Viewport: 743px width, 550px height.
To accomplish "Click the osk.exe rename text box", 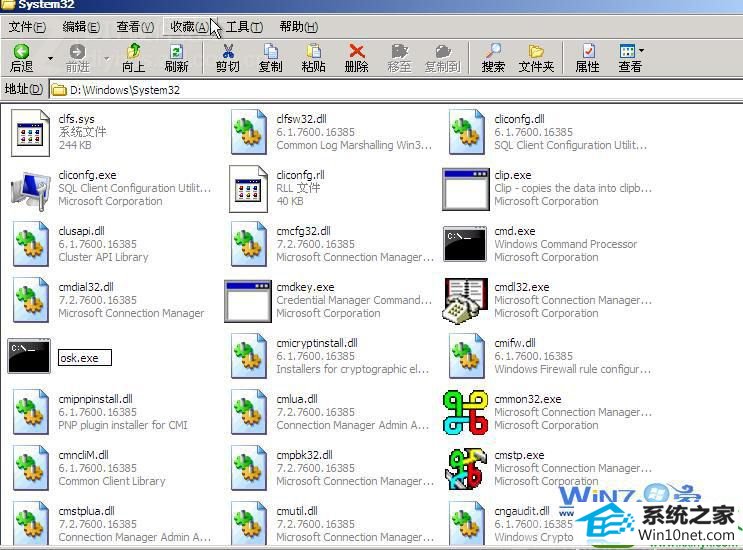I will (85, 358).
